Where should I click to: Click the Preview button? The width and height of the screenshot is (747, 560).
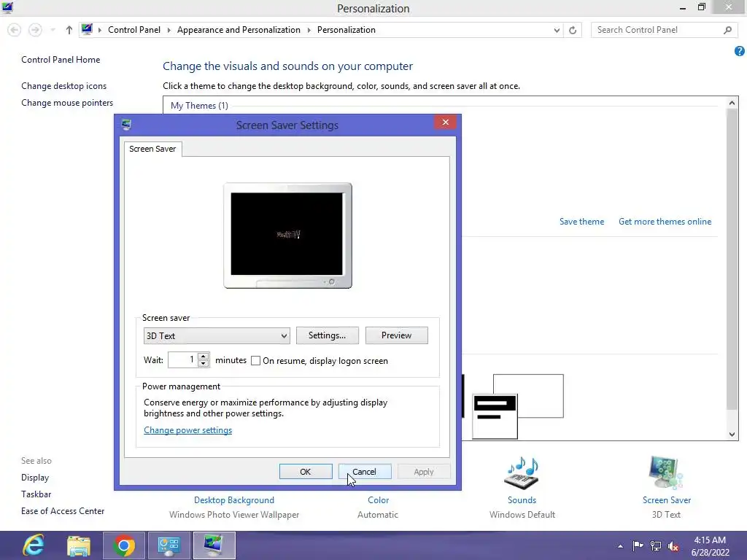(x=396, y=335)
